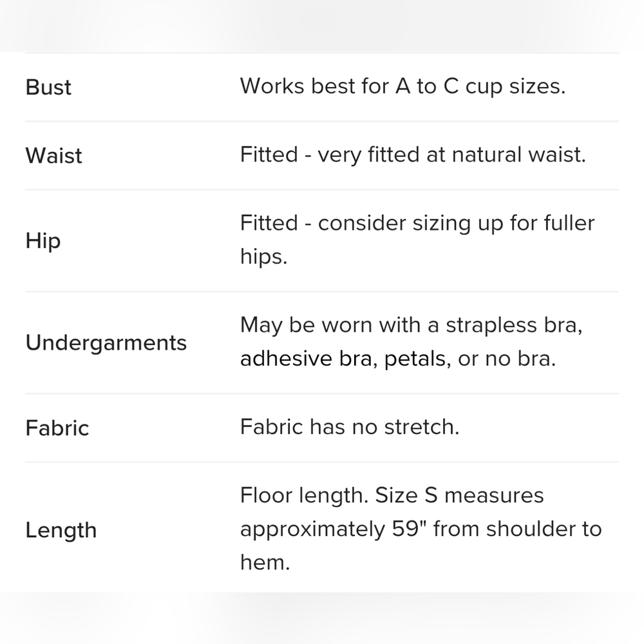Click the 'A to C' cup size text
This screenshot has width=644, height=644.
tap(427, 86)
